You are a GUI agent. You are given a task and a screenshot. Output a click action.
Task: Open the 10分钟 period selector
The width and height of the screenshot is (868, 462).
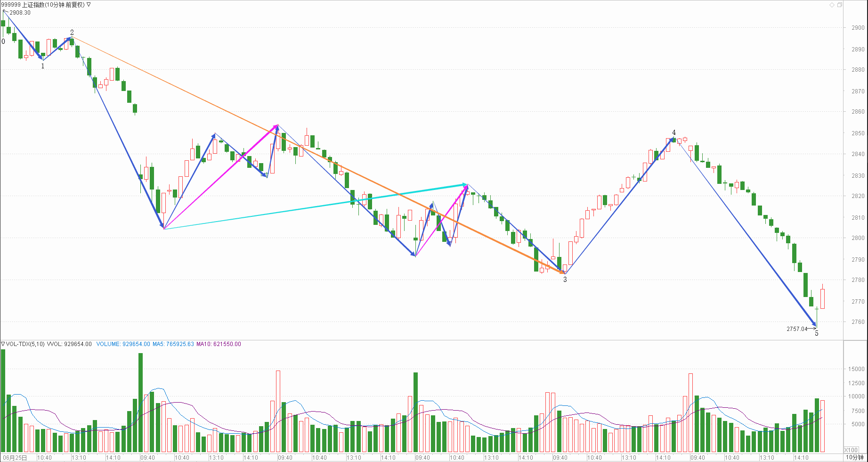coord(854,458)
